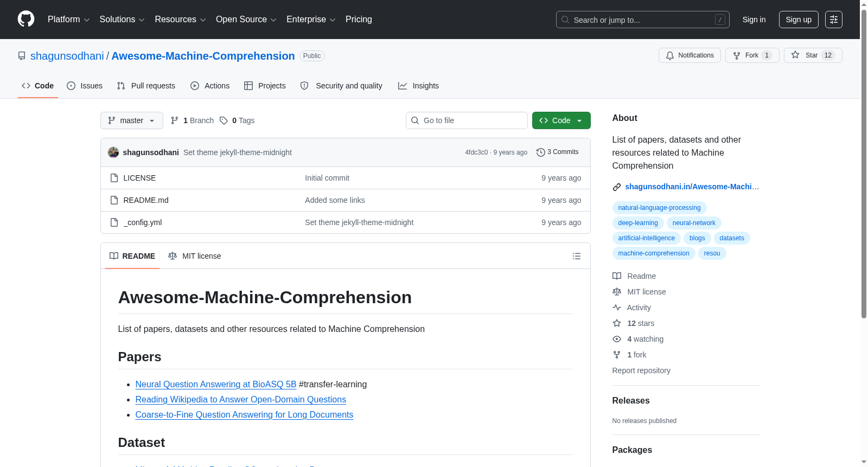Open shagunsodhani's avatar in commit row
This screenshot has height=467, width=868.
pos(113,152)
